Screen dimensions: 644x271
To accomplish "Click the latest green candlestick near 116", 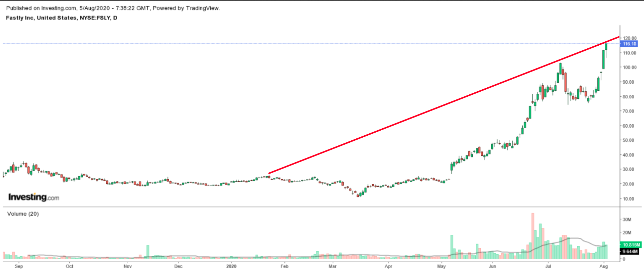I will pos(606,47).
